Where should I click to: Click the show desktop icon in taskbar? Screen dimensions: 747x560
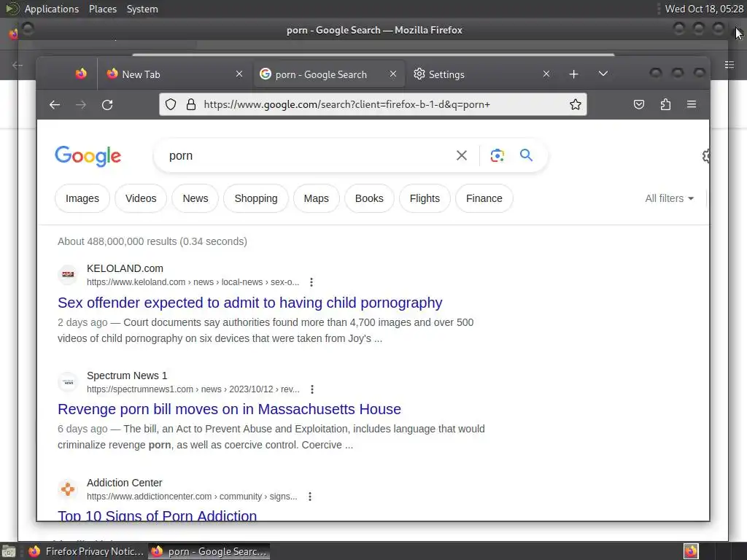point(9,551)
